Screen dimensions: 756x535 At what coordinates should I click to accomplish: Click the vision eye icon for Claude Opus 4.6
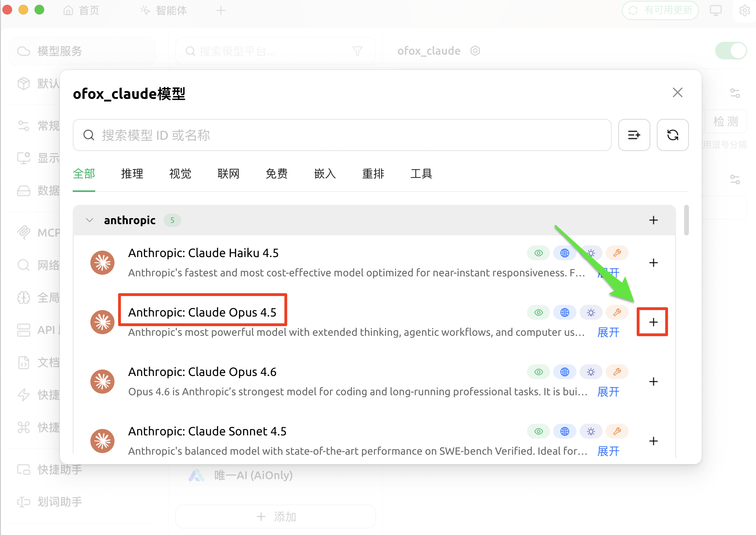(x=538, y=372)
